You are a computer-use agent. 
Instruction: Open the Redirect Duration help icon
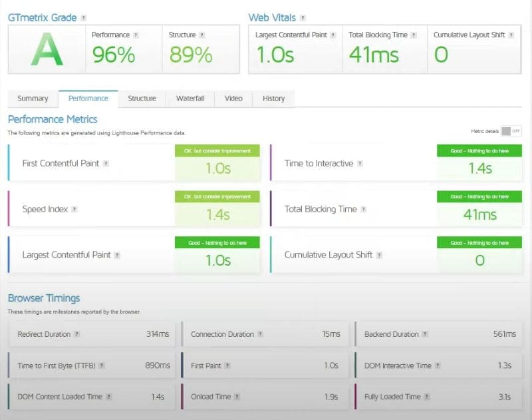[x=77, y=334]
